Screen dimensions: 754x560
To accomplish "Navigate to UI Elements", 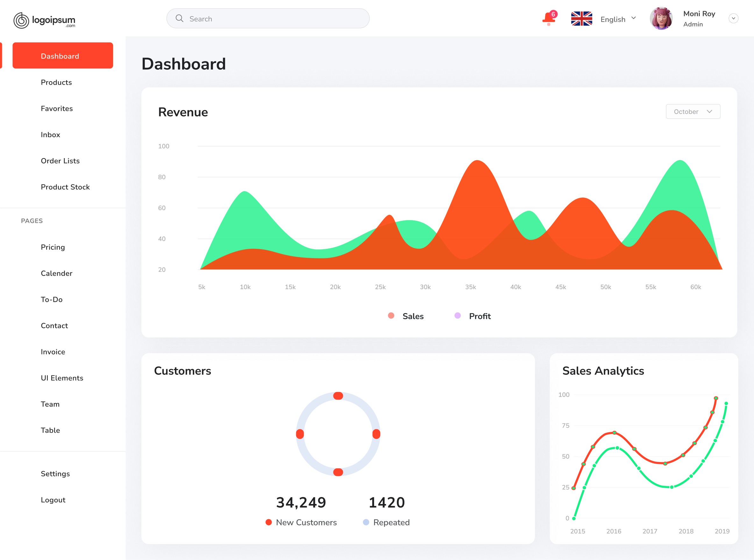I will [x=62, y=378].
